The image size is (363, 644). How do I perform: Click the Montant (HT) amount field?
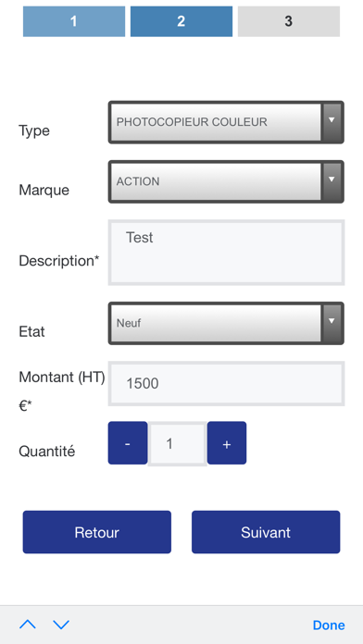coord(226,384)
